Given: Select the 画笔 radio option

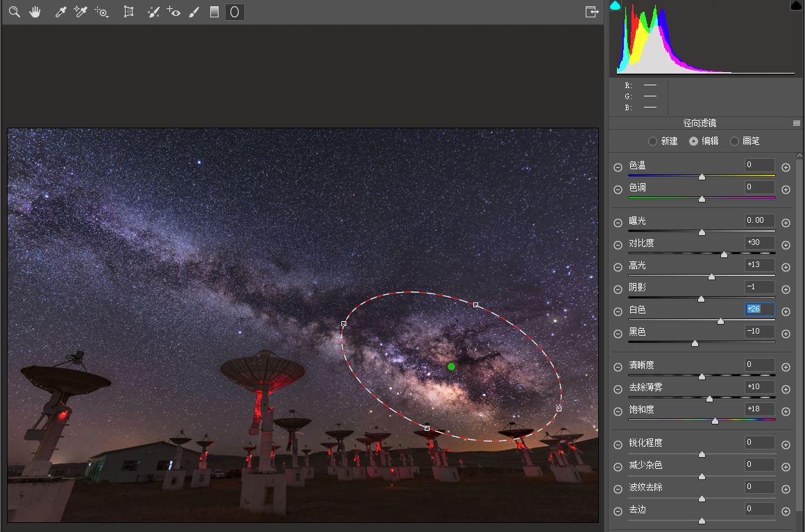Looking at the screenshot, I should (734, 141).
